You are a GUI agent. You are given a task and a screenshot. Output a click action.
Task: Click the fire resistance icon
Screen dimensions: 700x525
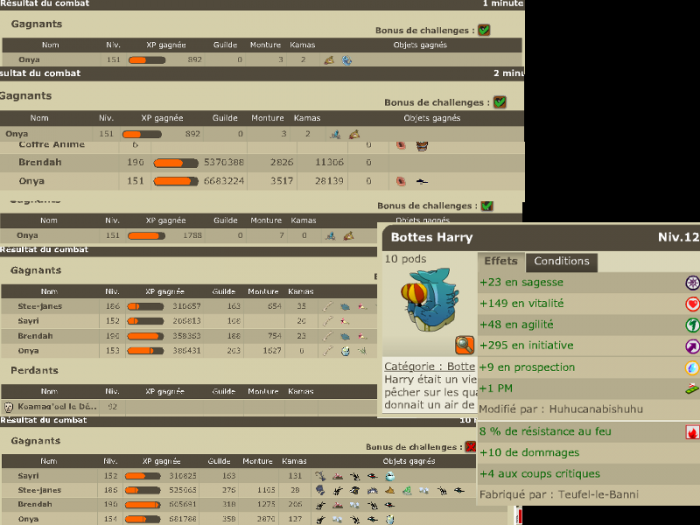[691, 432]
